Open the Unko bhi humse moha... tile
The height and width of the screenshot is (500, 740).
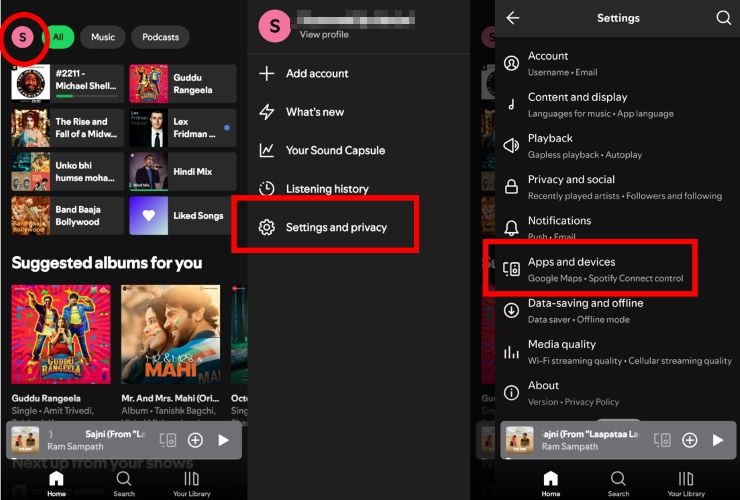(67, 171)
